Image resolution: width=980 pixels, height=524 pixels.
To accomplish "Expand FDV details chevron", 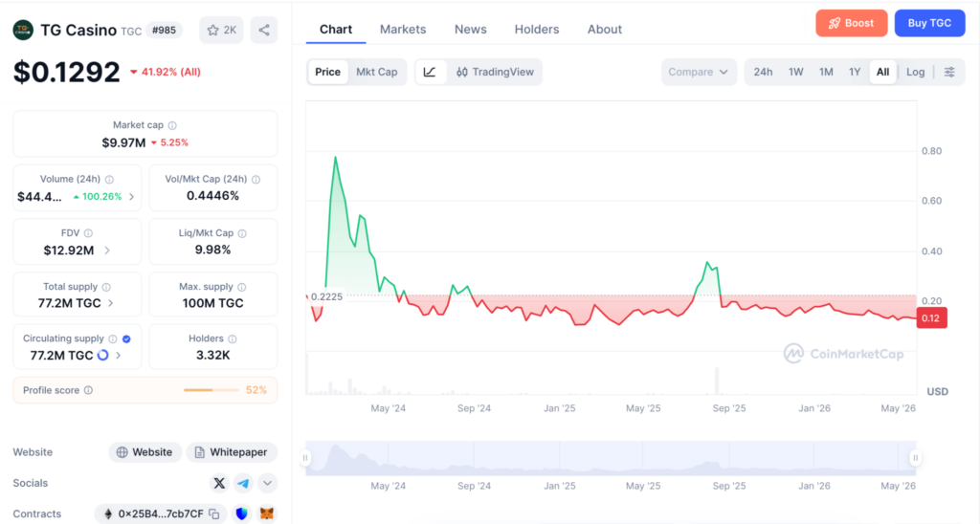I will click(107, 251).
